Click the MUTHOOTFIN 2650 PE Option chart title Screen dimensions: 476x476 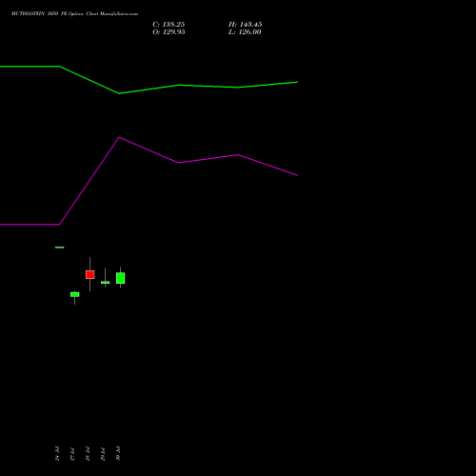[74, 13]
